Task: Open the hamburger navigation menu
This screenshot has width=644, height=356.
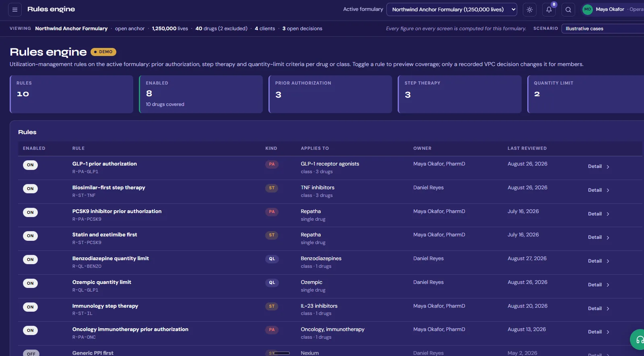Action: (15, 10)
